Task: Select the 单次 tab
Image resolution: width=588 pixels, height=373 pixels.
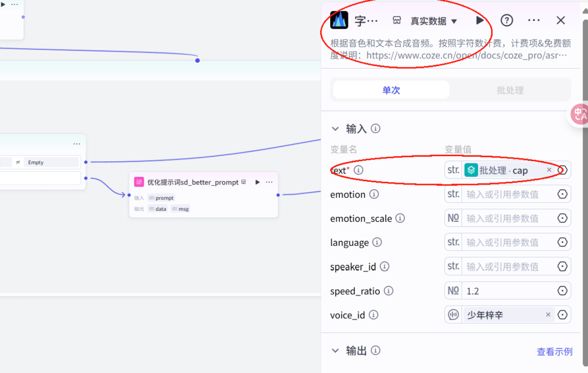Action: point(390,90)
